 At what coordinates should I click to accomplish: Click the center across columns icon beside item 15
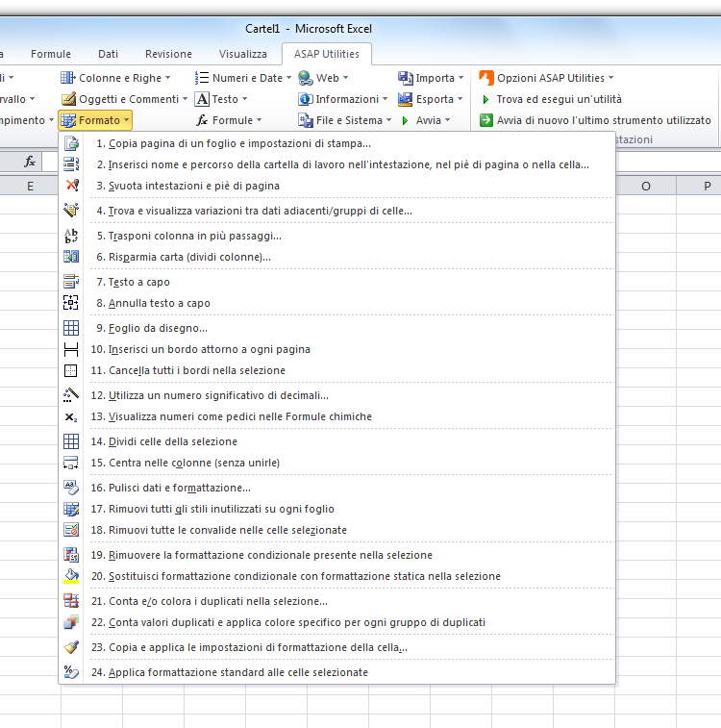point(71,463)
